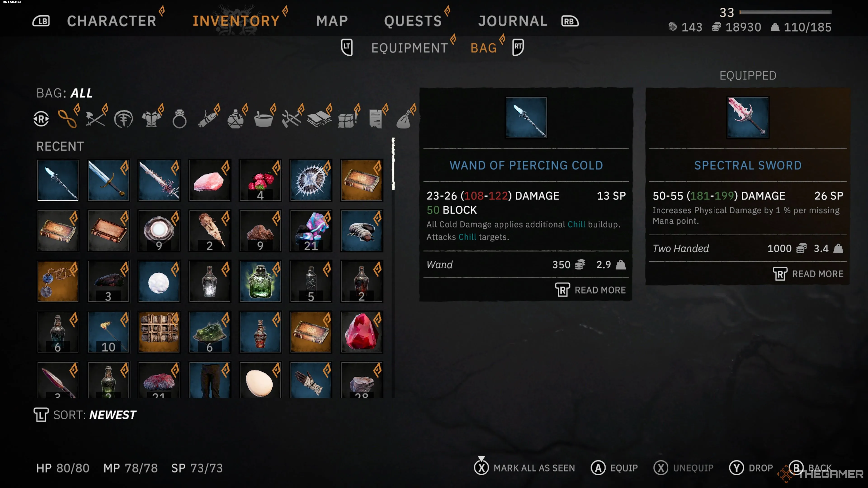Select the all-items infinity filter icon
Image resolution: width=868 pixels, height=488 pixels.
(x=67, y=119)
